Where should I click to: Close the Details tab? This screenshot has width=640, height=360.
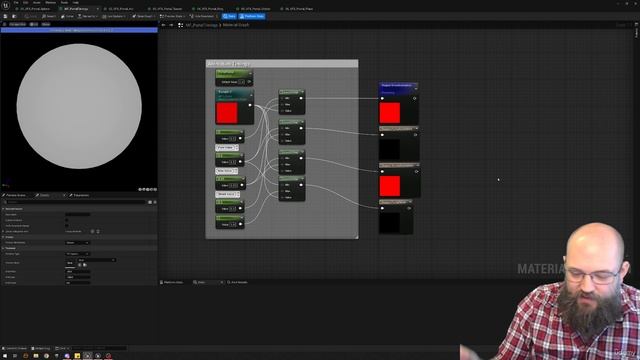(x=64, y=195)
